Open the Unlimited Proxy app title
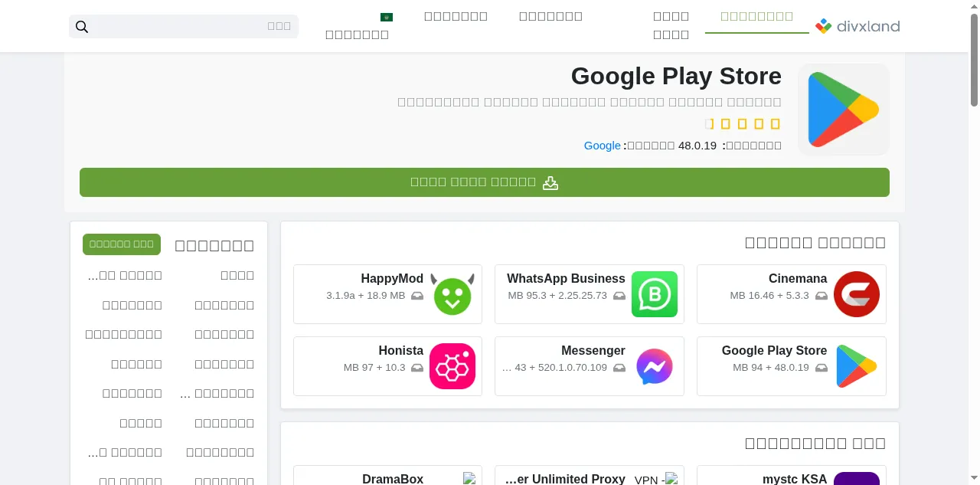This screenshot has width=980, height=485. 566,479
